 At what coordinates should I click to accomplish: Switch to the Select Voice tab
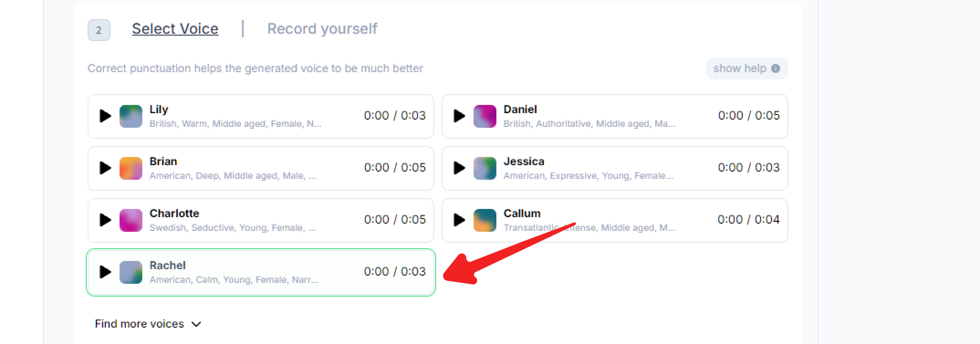[175, 29]
